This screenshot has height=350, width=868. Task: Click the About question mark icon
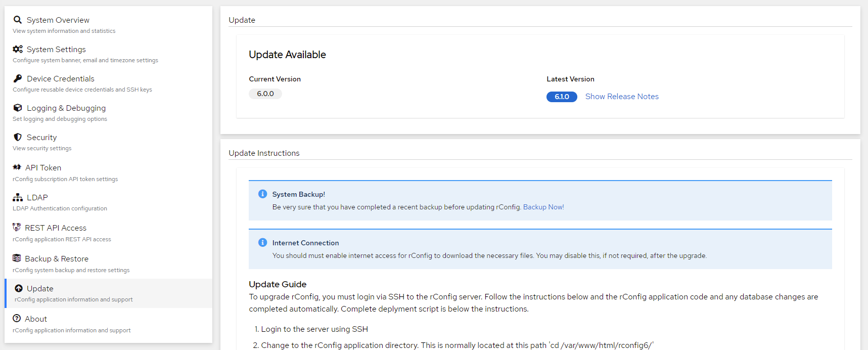[17, 318]
